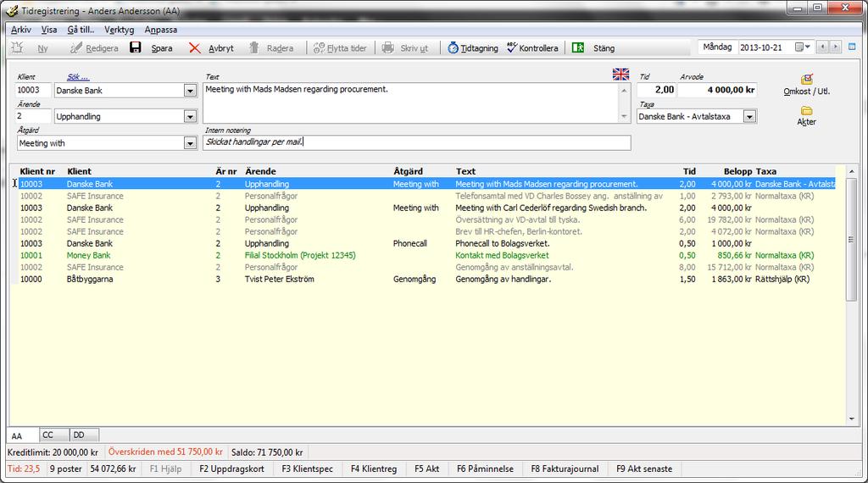Click the date field 2013-10-21
The height and width of the screenshot is (483, 868).
click(766, 47)
